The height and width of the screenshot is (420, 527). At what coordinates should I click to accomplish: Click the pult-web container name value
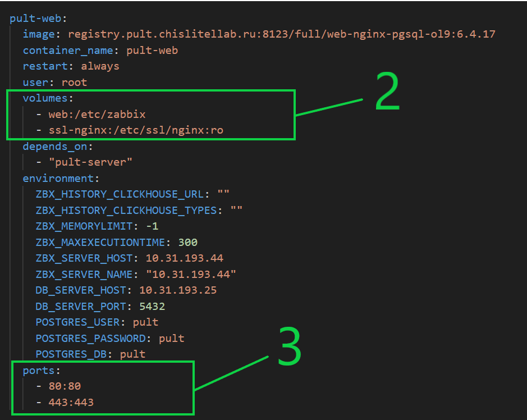tap(152, 51)
